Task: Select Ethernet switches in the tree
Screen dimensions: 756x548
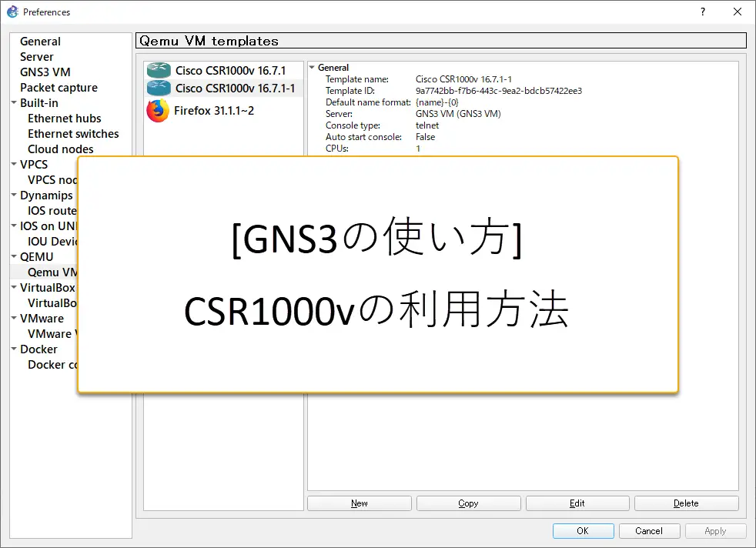Action: [73, 134]
